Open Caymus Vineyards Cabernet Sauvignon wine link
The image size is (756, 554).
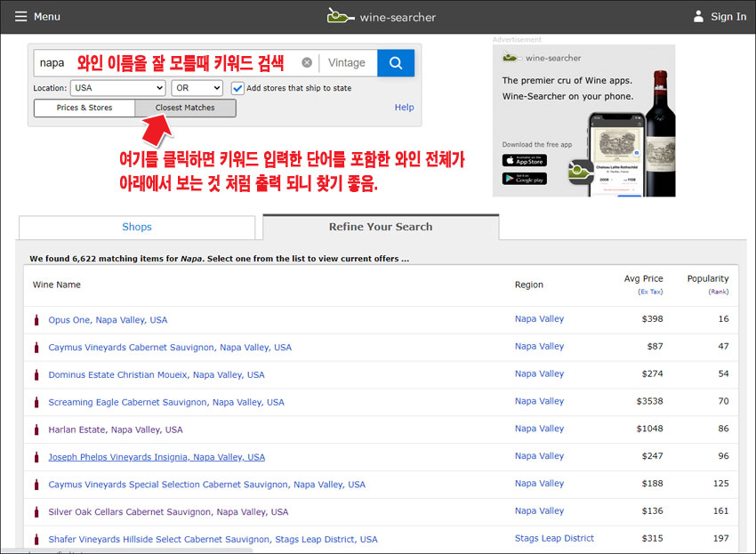(x=170, y=348)
